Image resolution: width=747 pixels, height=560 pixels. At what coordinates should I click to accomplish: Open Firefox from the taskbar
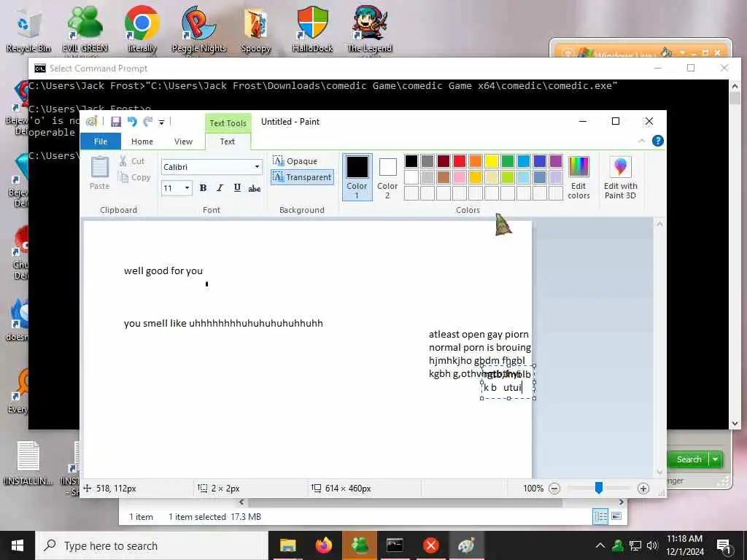324,545
